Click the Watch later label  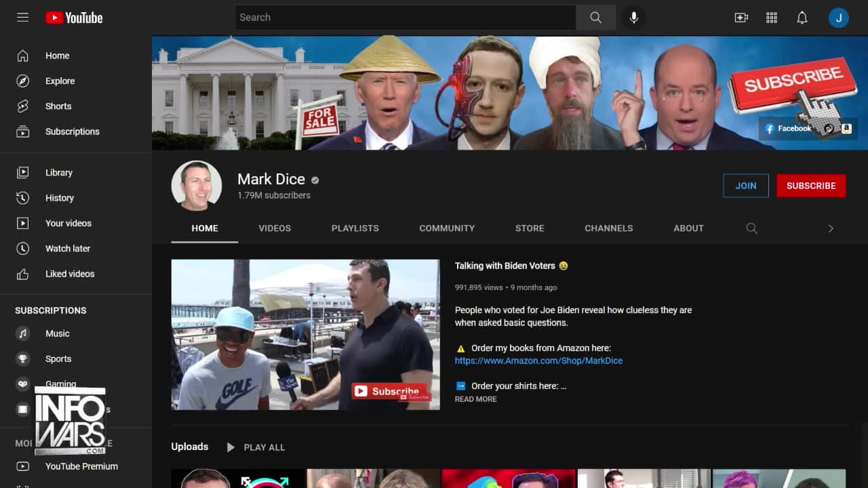(x=68, y=249)
